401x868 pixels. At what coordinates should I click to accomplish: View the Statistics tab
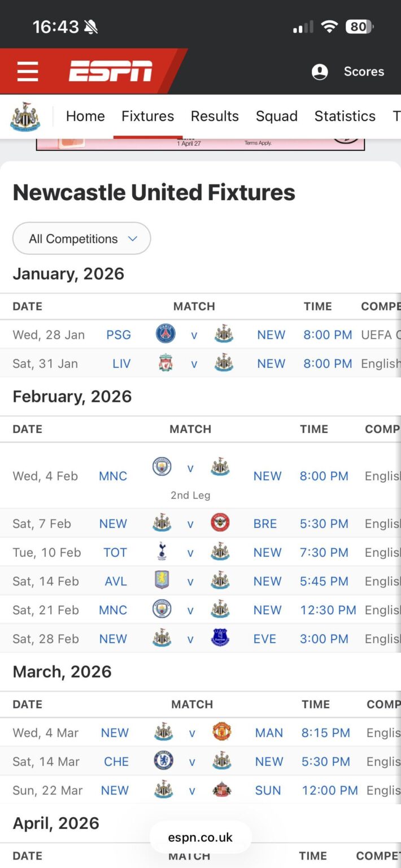click(x=345, y=116)
